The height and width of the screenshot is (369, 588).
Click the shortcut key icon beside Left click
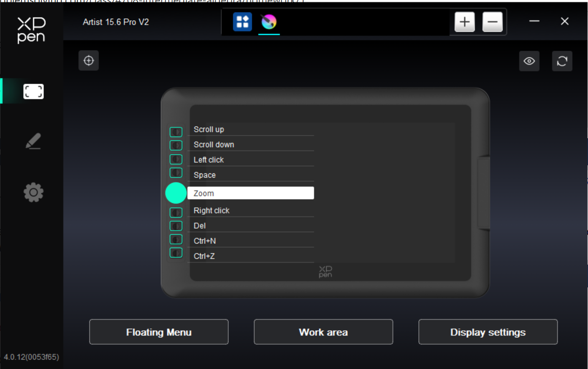coord(176,159)
